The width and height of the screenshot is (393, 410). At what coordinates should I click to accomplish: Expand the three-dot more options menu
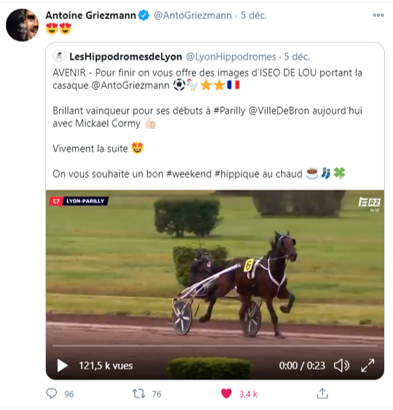point(378,15)
